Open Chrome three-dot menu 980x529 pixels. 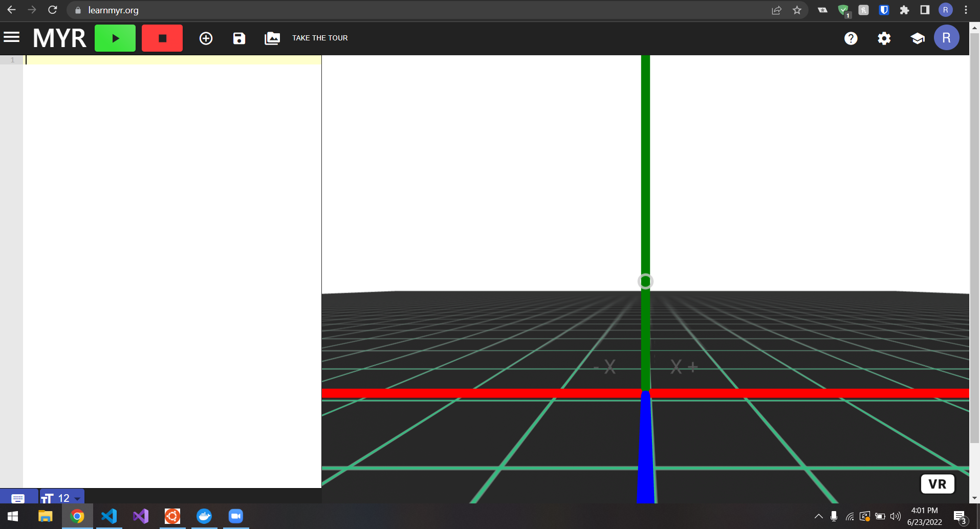click(x=966, y=10)
